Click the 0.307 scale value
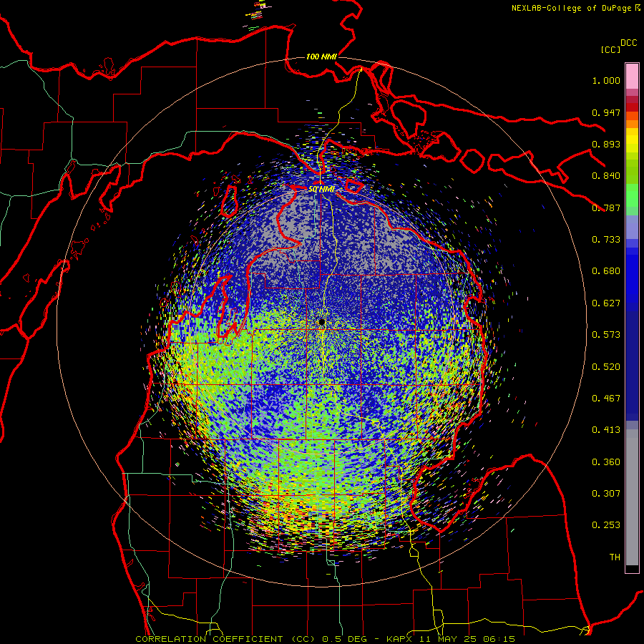The height and width of the screenshot is (644, 644). 606,494
